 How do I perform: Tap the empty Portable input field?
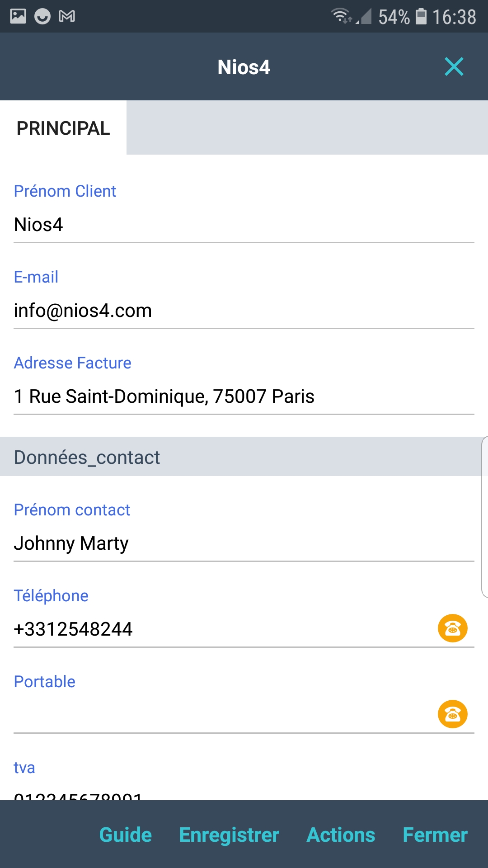pyautogui.click(x=217, y=715)
